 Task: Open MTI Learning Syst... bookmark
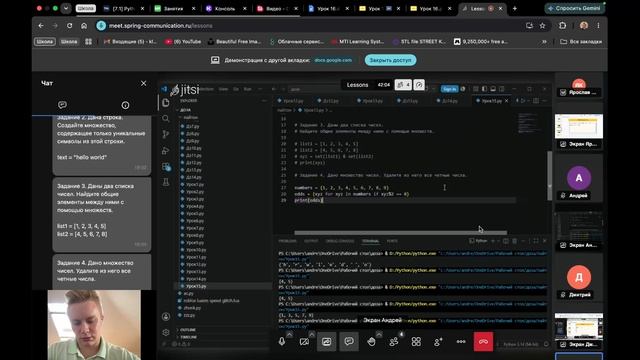tap(358, 42)
